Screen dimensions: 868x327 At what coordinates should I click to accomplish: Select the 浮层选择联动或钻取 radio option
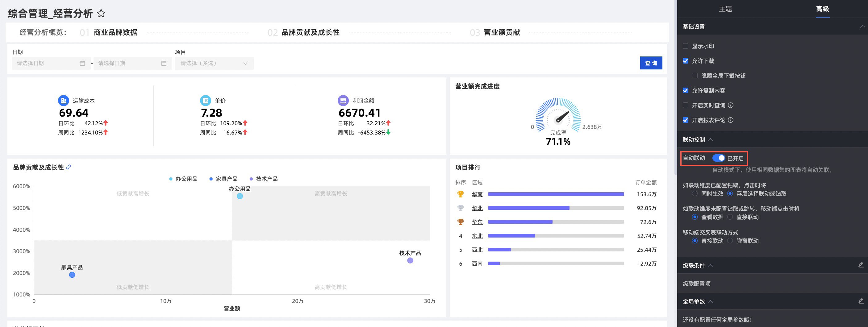coord(730,194)
